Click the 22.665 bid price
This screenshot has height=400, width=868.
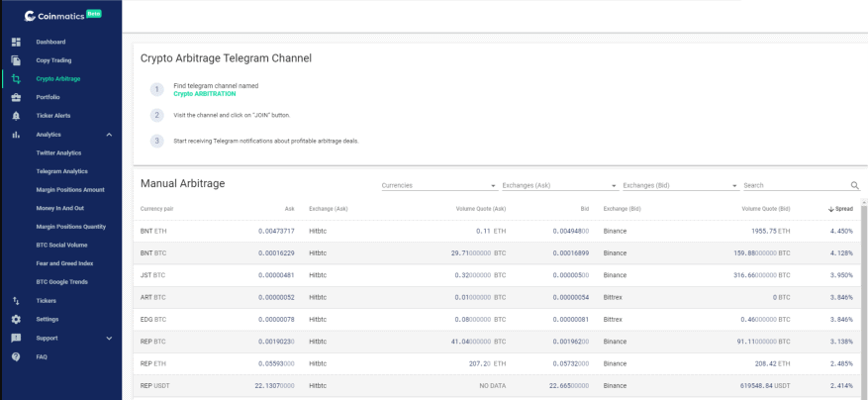(569, 386)
